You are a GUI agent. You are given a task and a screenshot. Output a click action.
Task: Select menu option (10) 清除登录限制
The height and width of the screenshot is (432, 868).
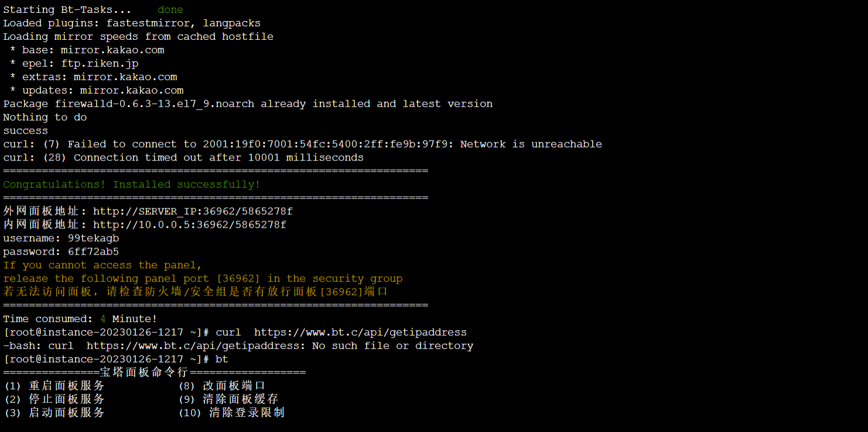pos(231,413)
